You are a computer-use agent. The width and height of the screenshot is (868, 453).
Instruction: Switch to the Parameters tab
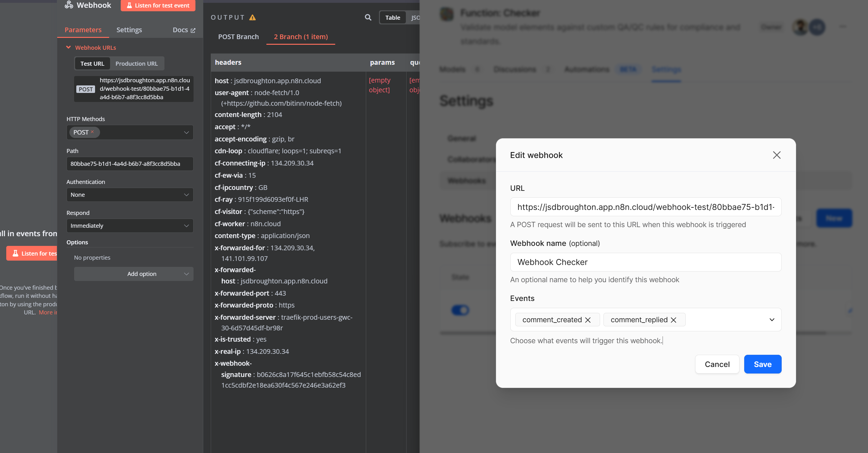point(83,30)
